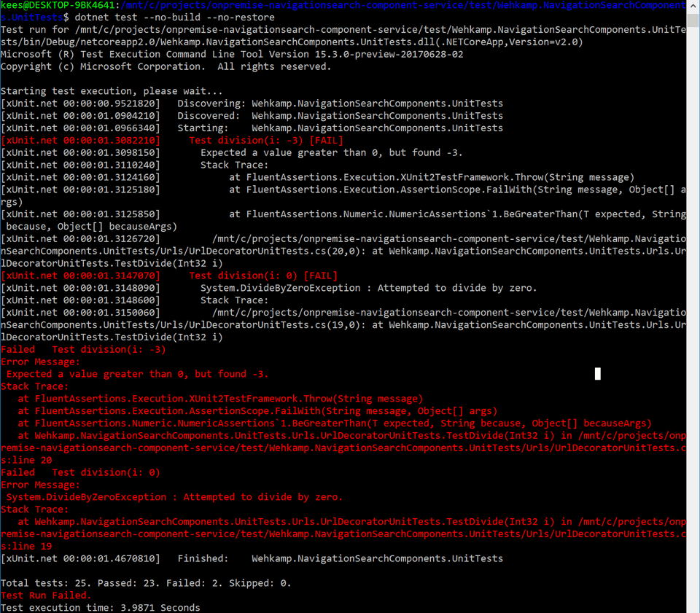Click the 'Failed Test division(i: 0)' summary line
This screenshot has width=700, height=613.
pos(80,472)
